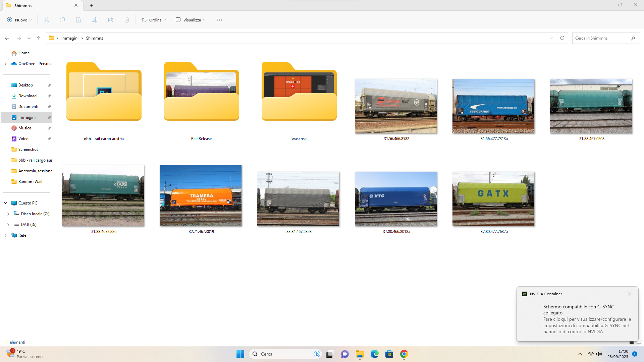The width and height of the screenshot is (644, 362).
Task: Refresh the Shimmns folder view
Action: coord(562,38)
